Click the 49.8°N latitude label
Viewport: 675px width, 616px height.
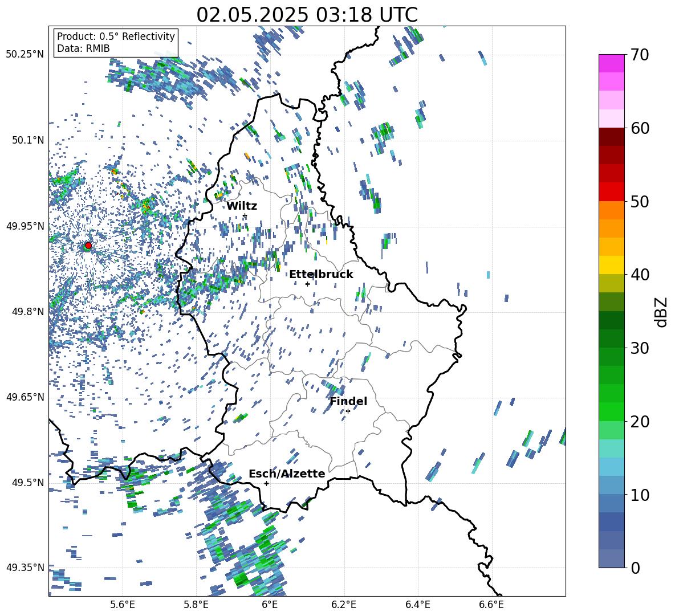tap(27, 312)
